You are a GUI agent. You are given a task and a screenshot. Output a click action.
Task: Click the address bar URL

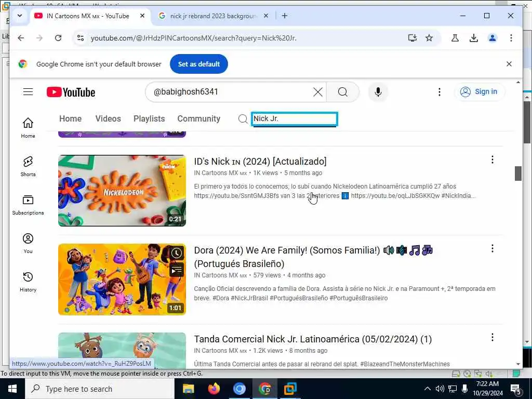tap(193, 38)
